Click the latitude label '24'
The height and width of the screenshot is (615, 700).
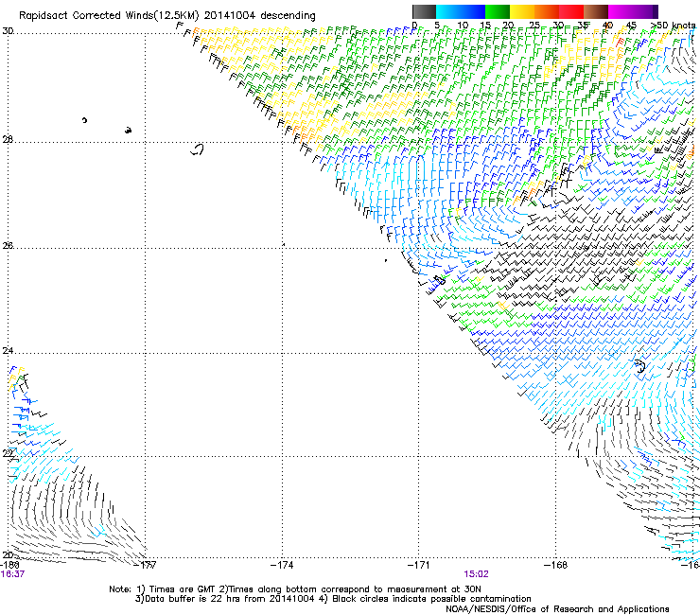tap(8, 351)
